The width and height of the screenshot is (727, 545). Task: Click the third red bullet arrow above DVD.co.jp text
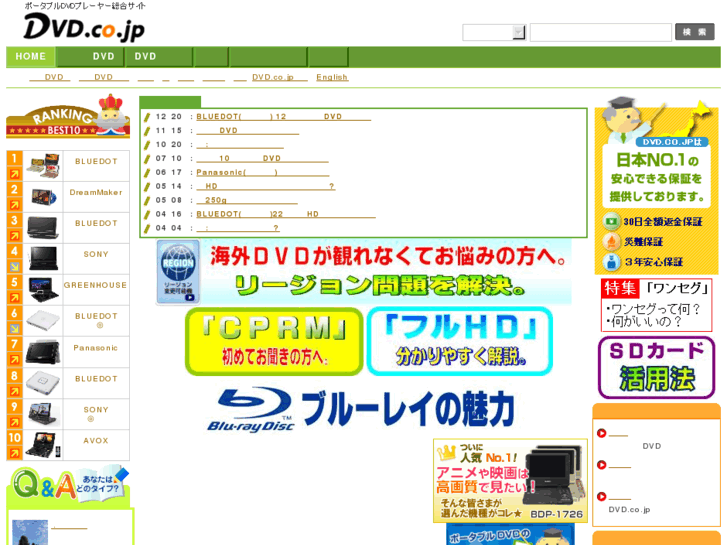click(601, 496)
